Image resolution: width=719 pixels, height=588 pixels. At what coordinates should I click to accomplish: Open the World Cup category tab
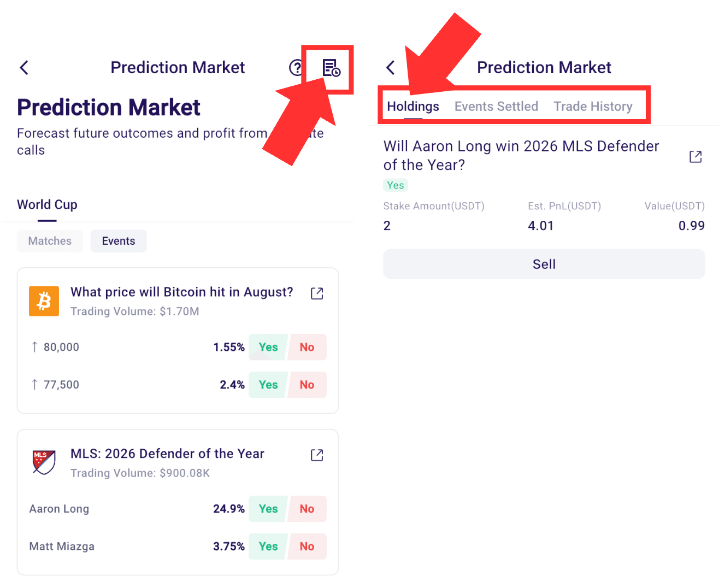click(47, 205)
